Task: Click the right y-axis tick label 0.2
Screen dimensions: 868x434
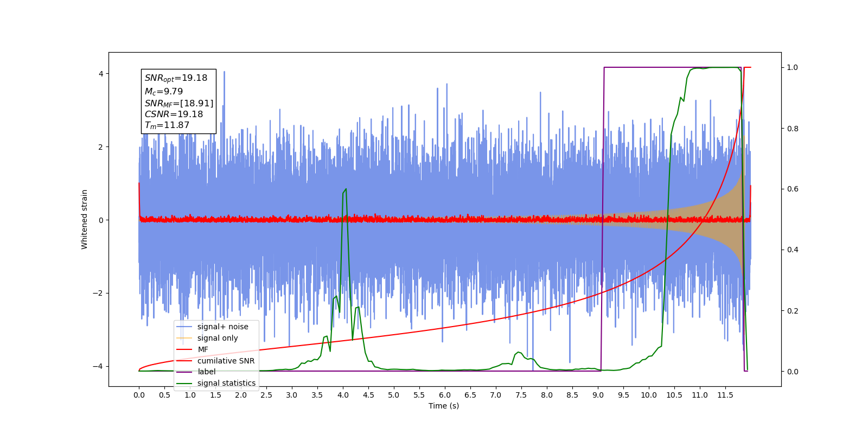Action: pos(793,311)
